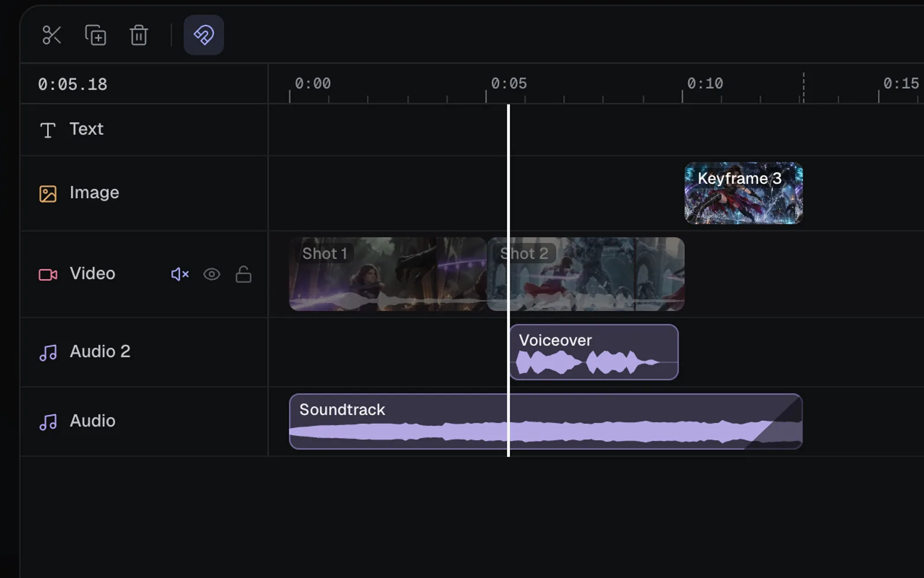Click the Audio track music note icon
The height and width of the screenshot is (578, 924).
(48, 421)
